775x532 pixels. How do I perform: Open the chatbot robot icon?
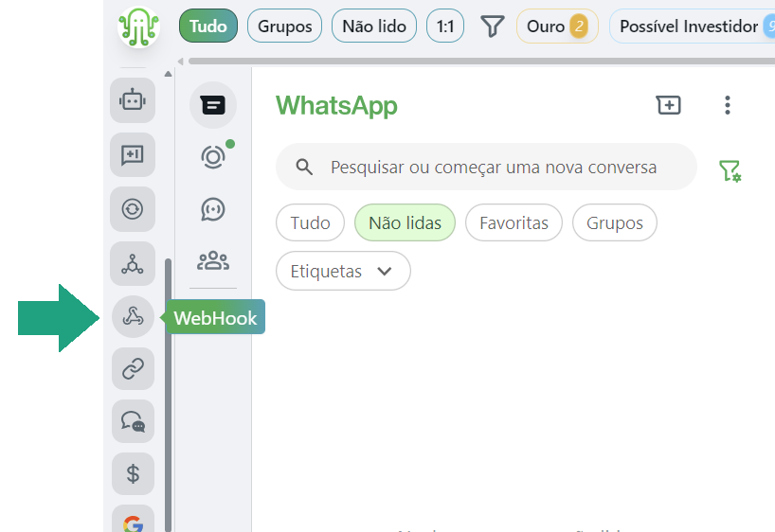(x=133, y=100)
